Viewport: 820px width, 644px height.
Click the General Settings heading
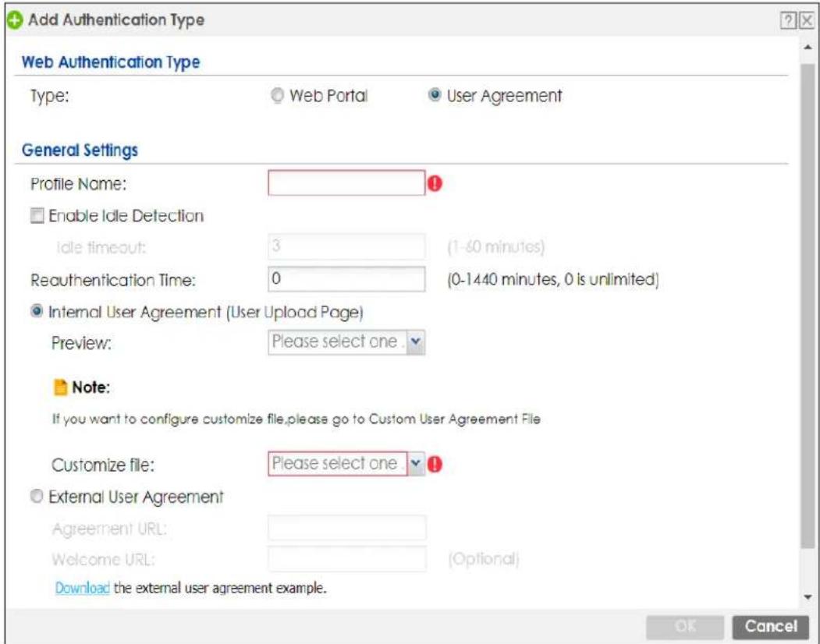point(80,150)
